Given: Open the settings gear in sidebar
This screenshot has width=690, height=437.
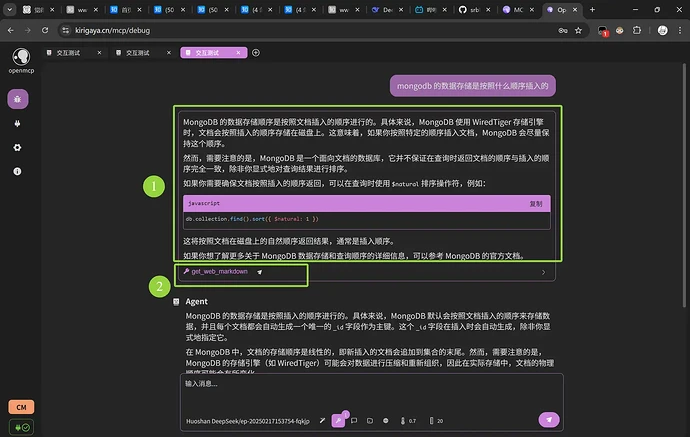Looking at the screenshot, I should tap(17, 147).
